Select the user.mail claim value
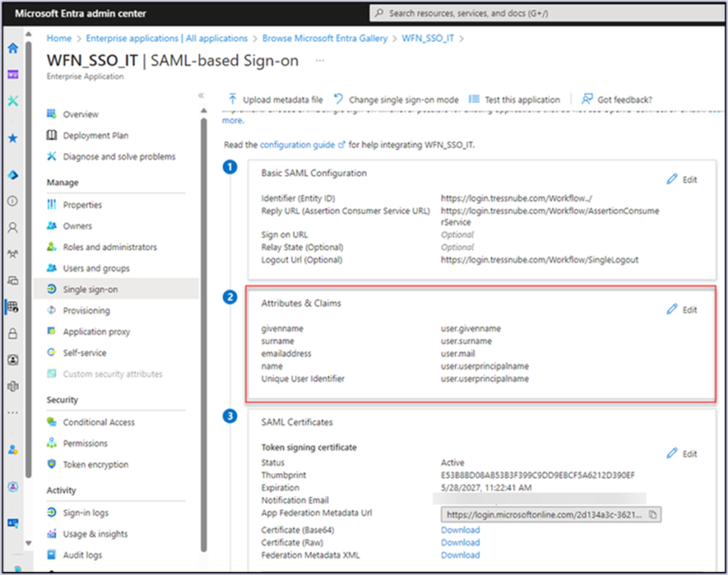The image size is (728, 575). point(458,353)
